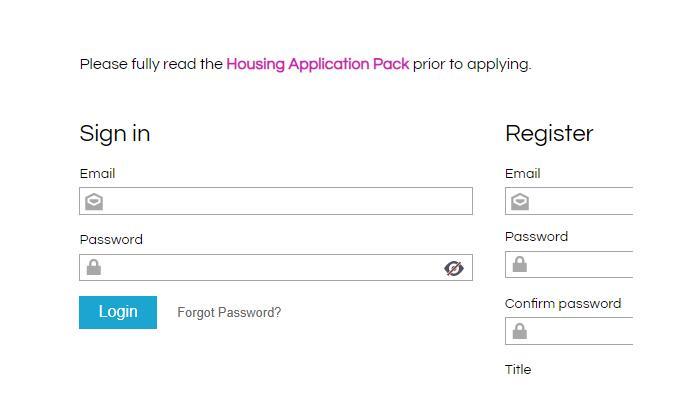Focus the Sign in Email input field
700x420 pixels.
(276, 201)
